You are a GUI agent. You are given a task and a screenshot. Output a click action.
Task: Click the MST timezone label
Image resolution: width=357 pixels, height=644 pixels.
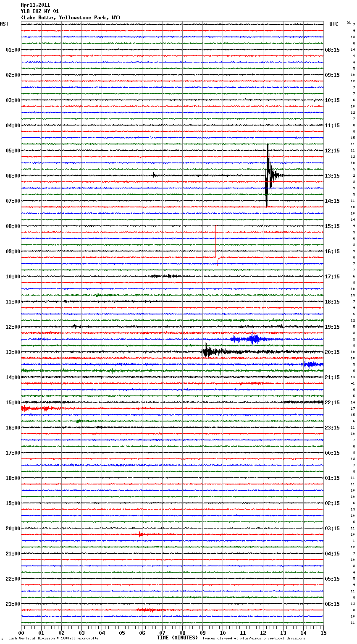point(4,24)
